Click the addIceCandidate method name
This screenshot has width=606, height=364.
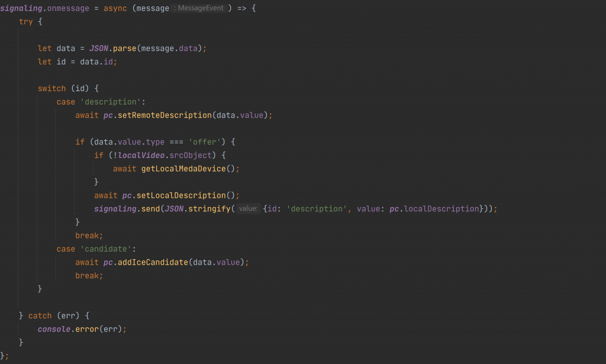pyautogui.click(x=153, y=262)
